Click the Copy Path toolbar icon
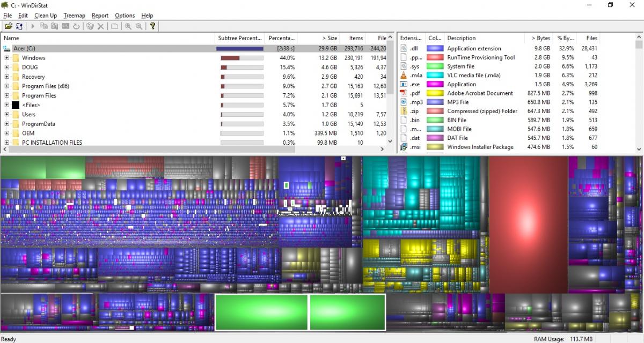This screenshot has height=343, width=644. (44, 26)
